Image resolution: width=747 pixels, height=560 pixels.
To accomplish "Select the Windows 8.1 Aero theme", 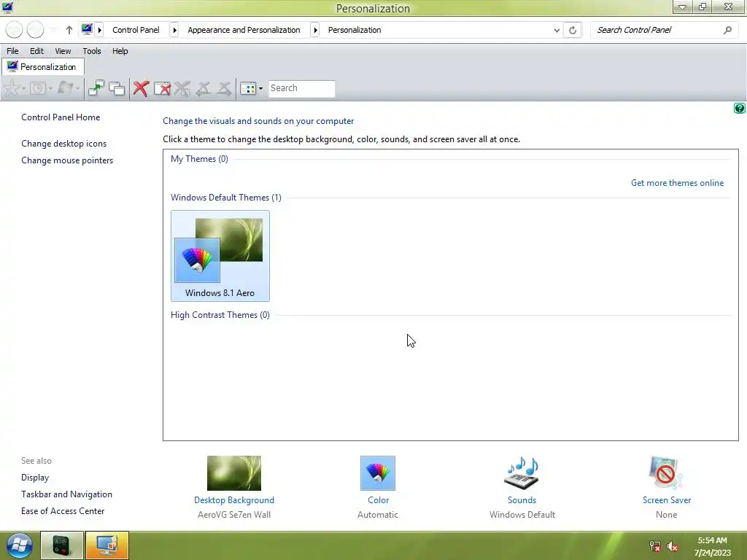I will (220, 256).
